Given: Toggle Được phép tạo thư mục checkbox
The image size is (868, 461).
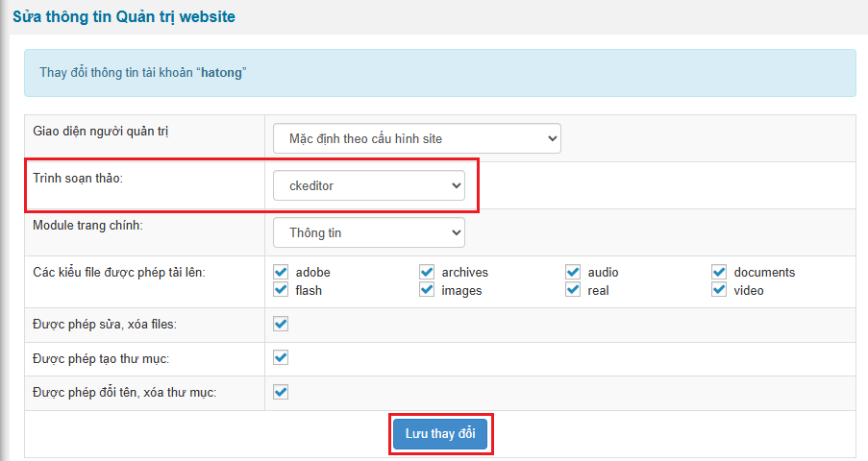Looking at the screenshot, I should click(281, 357).
